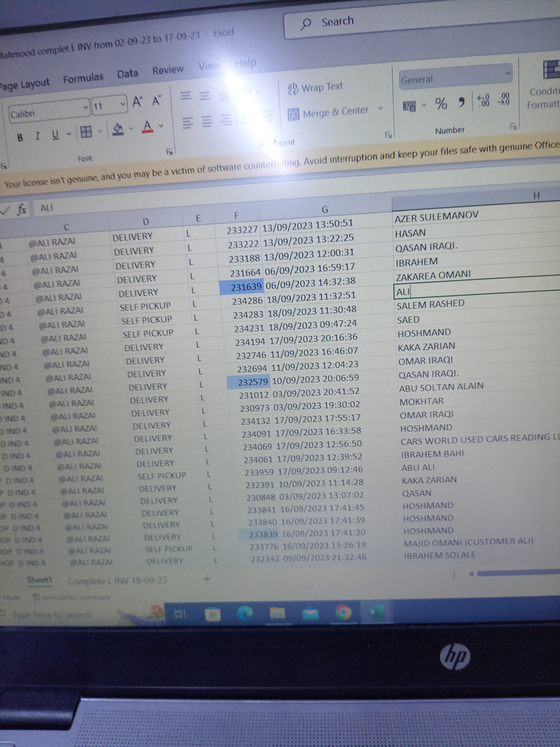Open File Explorer from taskbar

click(x=277, y=613)
